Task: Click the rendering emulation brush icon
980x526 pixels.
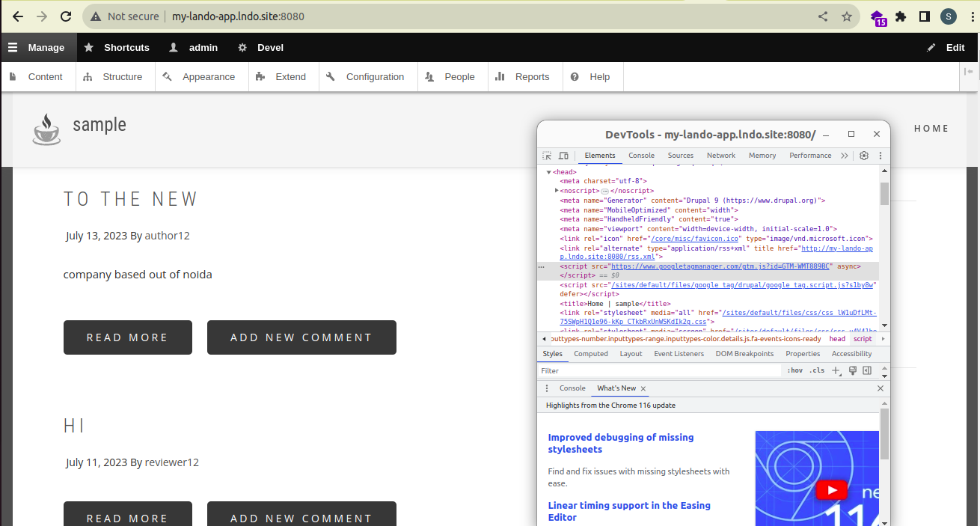Action: click(x=852, y=370)
